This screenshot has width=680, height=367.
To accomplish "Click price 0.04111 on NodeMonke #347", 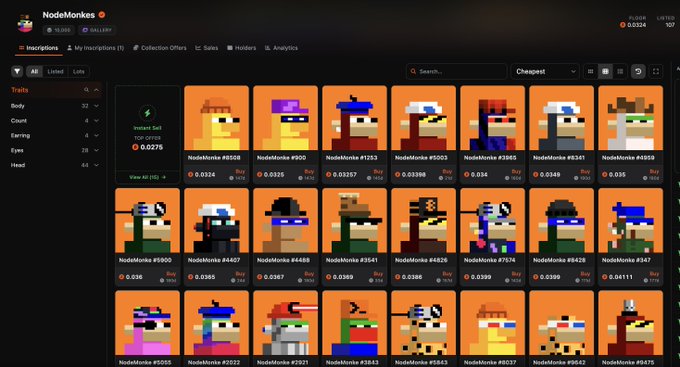I will 620,277.
